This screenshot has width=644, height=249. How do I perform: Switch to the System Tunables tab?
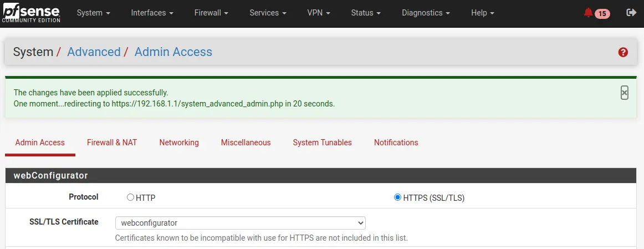pos(323,143)
